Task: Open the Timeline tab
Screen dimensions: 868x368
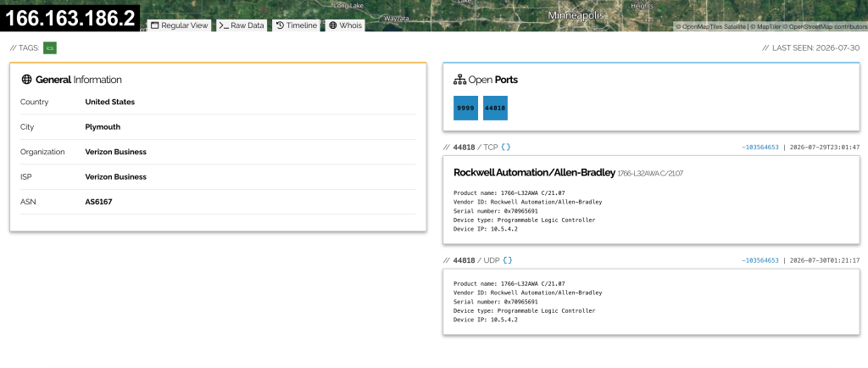Action: click(x=296, y=25)
